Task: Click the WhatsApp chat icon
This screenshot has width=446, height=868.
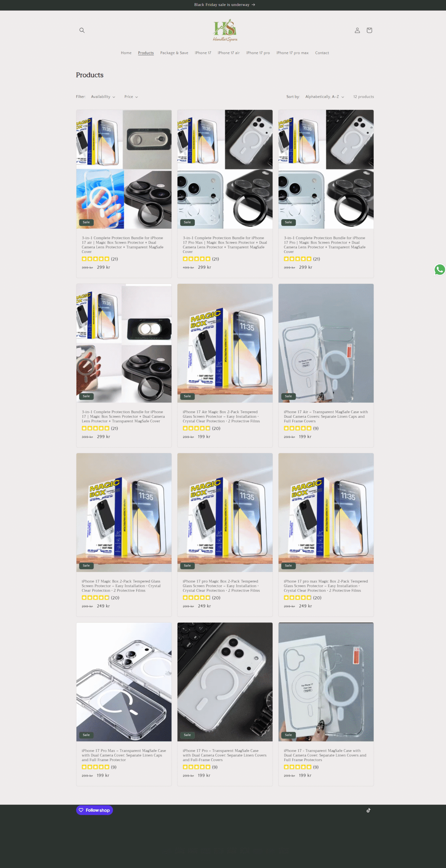Action: coord(440,270)
